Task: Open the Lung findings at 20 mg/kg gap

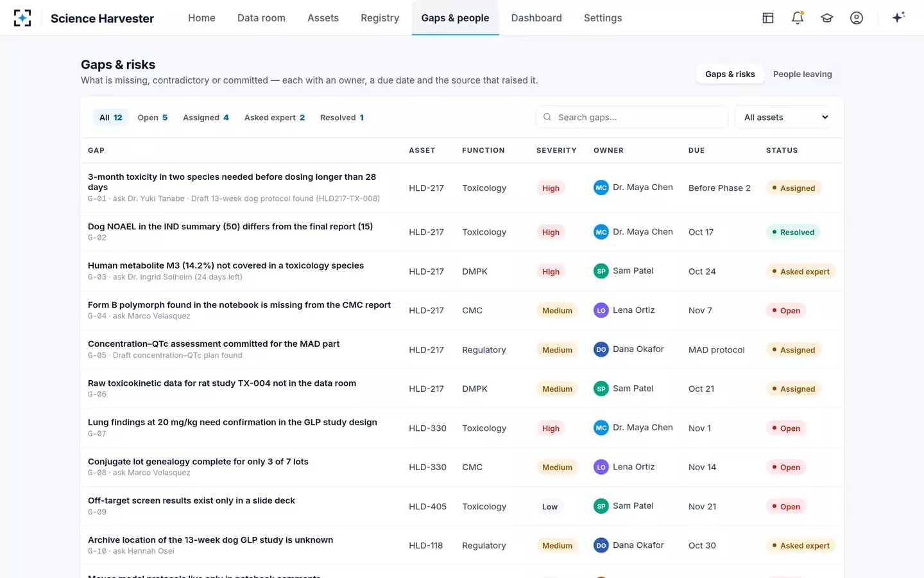Action: (232, 423)
